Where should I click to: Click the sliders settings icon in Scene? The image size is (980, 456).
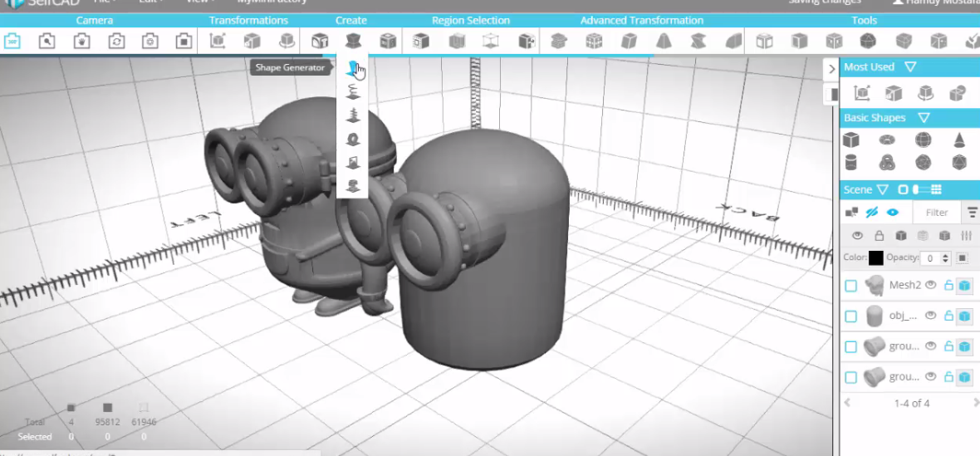coord(966,236)
